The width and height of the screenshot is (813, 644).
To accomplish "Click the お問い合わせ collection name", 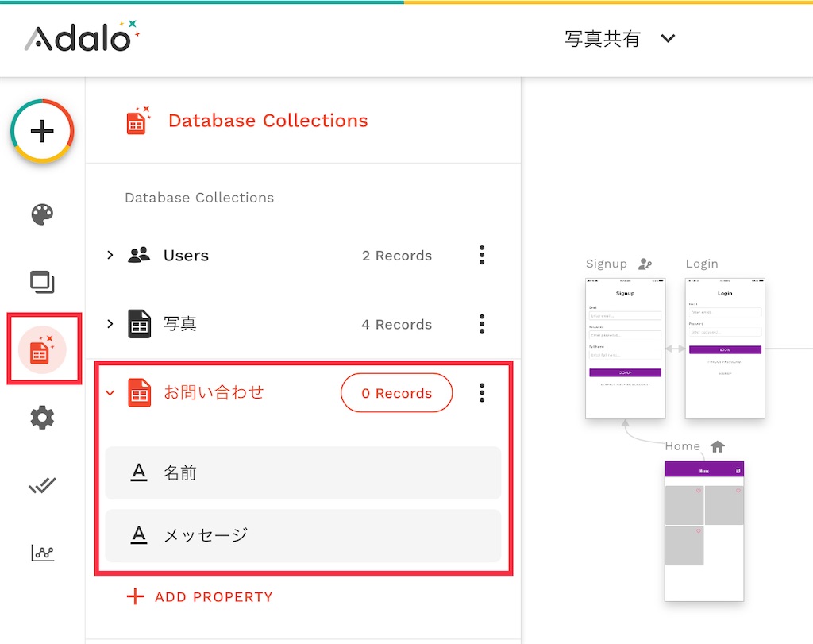I will [x=214, y=392].
